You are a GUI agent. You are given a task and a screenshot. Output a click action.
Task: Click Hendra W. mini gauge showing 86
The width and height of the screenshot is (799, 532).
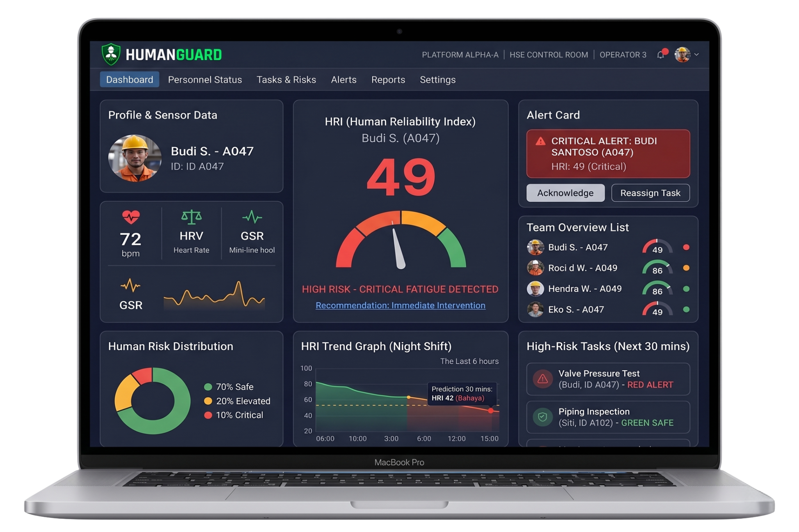coord(657,289)
